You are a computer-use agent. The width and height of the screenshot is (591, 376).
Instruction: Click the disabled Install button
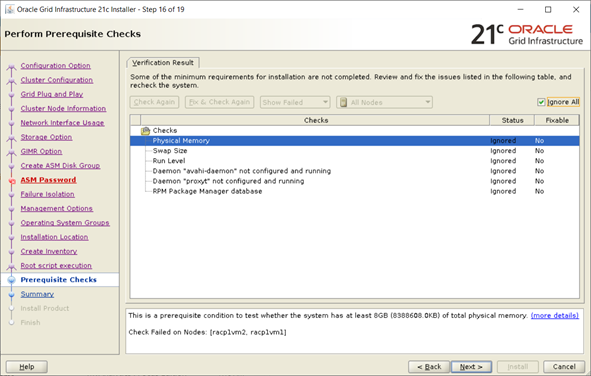pos(518,367)
